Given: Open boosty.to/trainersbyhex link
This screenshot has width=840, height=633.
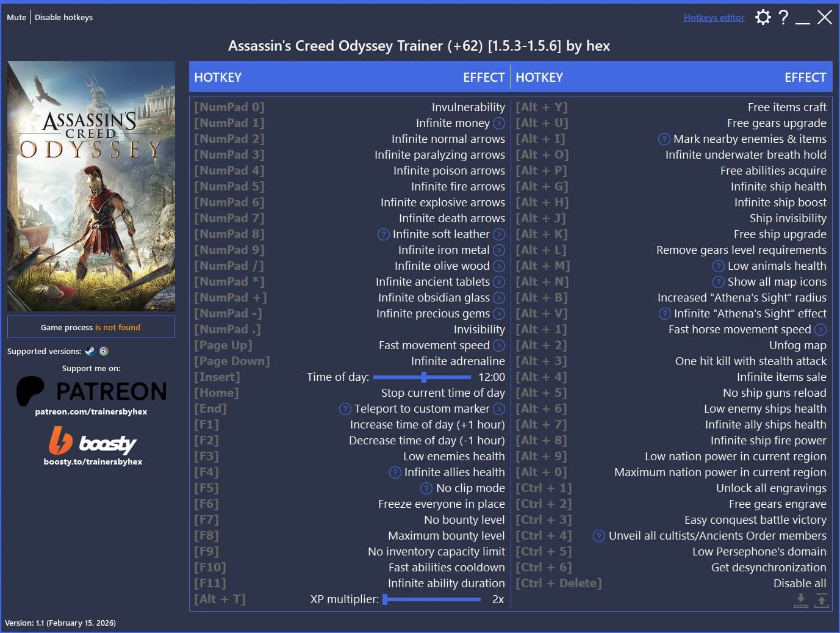Looking at the screenshot, I should 93,461.
